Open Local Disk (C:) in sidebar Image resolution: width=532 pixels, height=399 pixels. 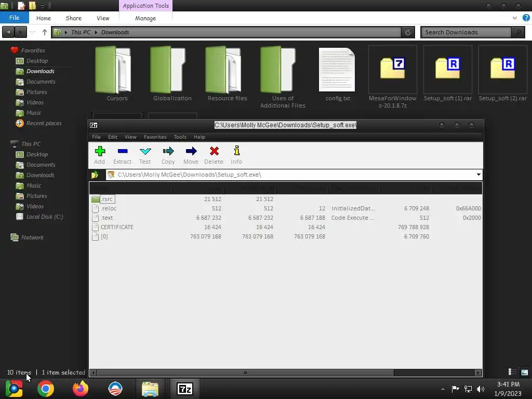click(45, 217)
